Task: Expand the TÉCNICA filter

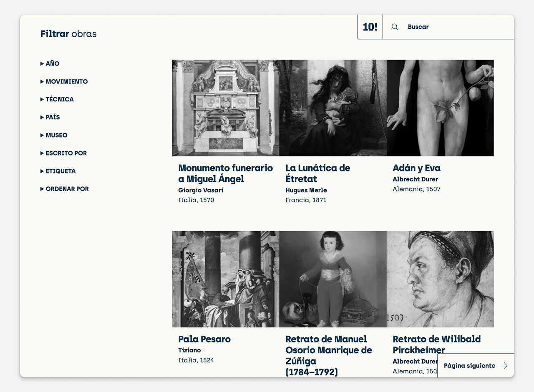Action: pyautogui.click(x=57, y=100)
